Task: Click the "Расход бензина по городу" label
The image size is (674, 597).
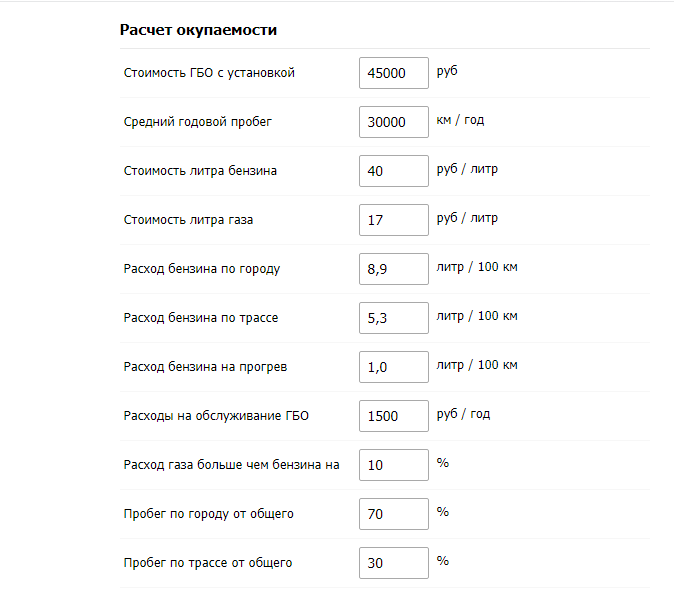Action: coord(201,269)
